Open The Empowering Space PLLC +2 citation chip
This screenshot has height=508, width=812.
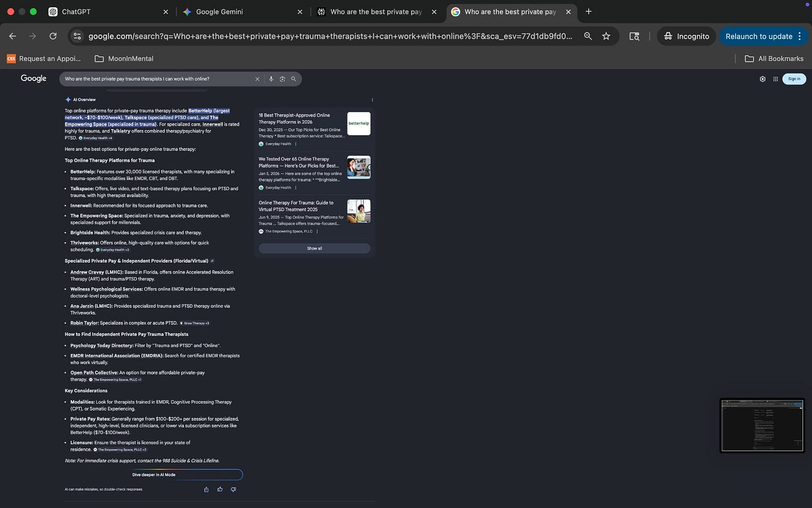point(120,449)
